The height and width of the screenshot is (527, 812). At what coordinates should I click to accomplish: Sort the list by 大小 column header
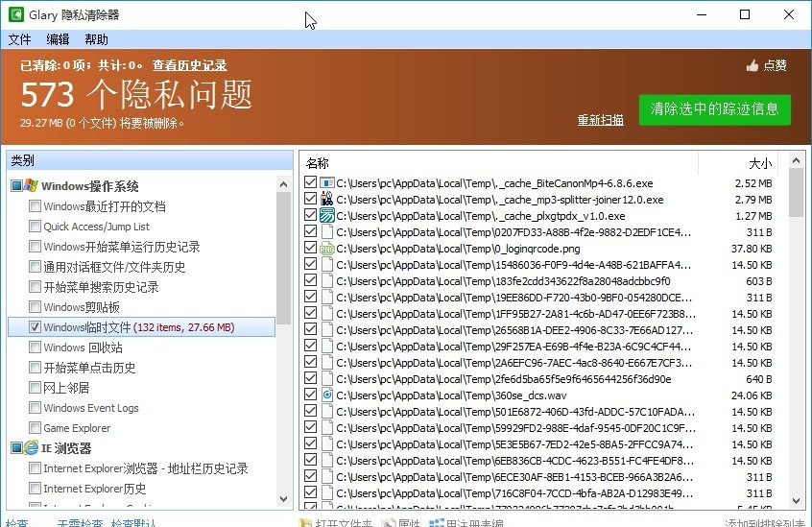click(759, 163)
